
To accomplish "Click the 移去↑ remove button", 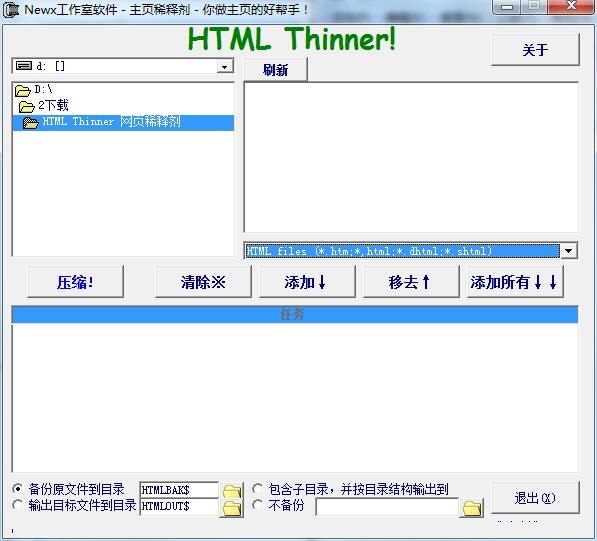I will [411, 282].
